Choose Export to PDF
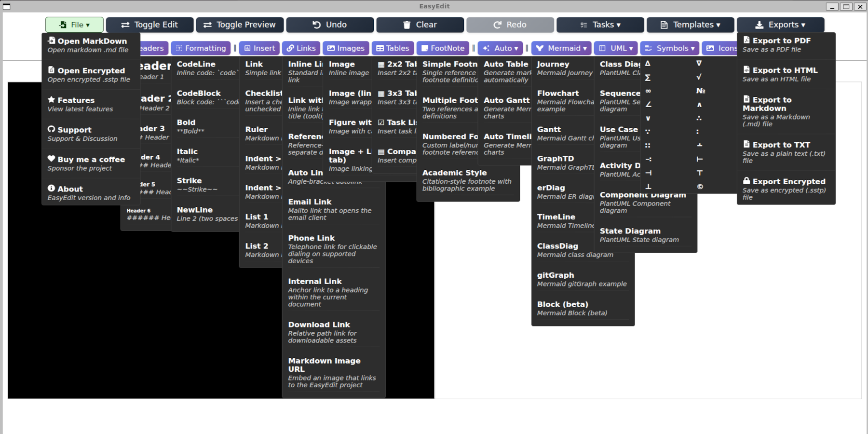Viewport: 868px width, 434px height. (786, 45)
